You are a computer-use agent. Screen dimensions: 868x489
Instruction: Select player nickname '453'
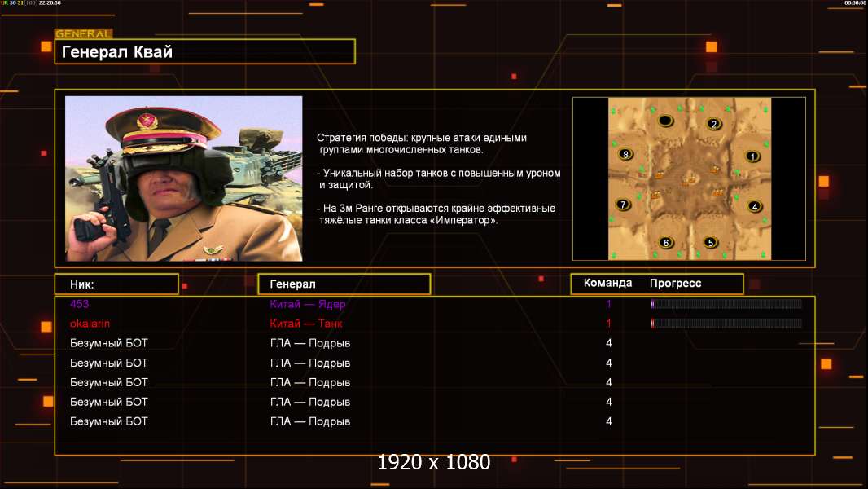(79, 303)
